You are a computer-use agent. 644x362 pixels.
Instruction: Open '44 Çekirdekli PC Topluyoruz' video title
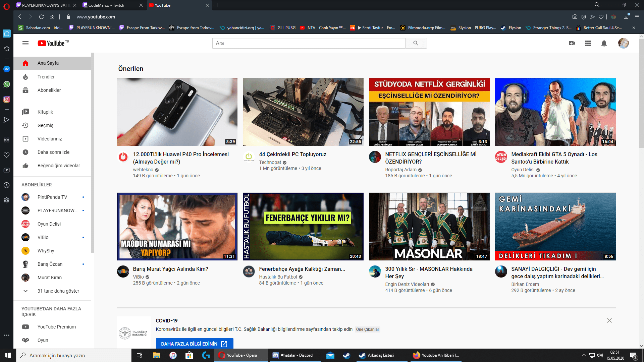tap(292, 154)
